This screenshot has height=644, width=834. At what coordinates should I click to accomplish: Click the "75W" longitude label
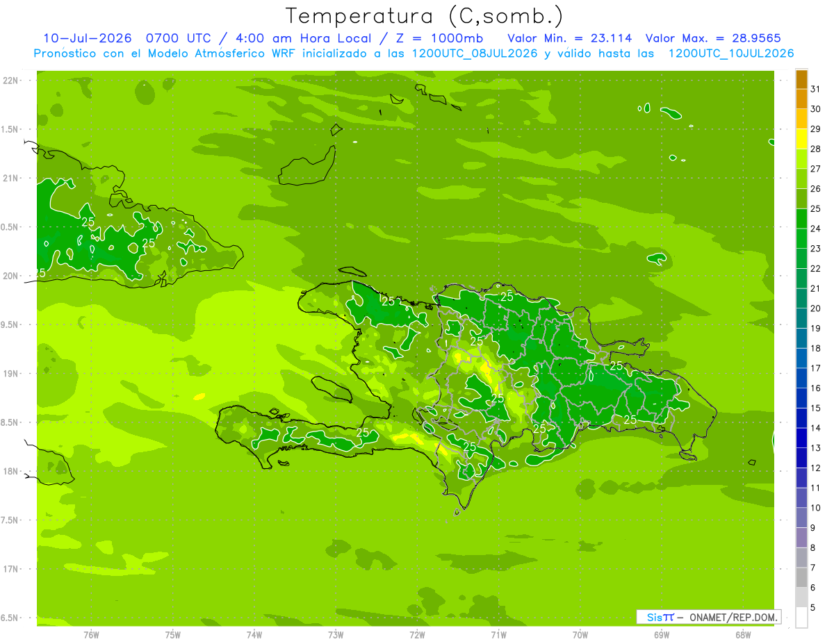tap(172, 635)
